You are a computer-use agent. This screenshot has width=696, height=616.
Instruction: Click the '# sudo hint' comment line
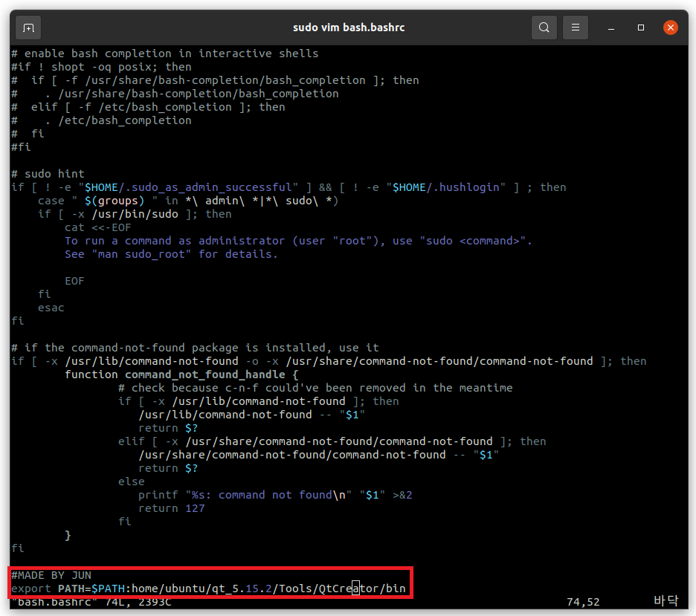point(48,174)
